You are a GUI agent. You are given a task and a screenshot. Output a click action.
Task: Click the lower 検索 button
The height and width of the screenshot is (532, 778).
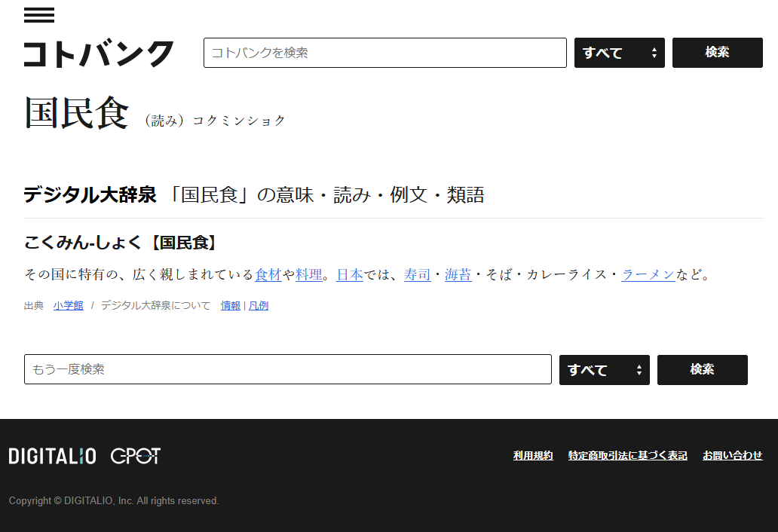702,370
